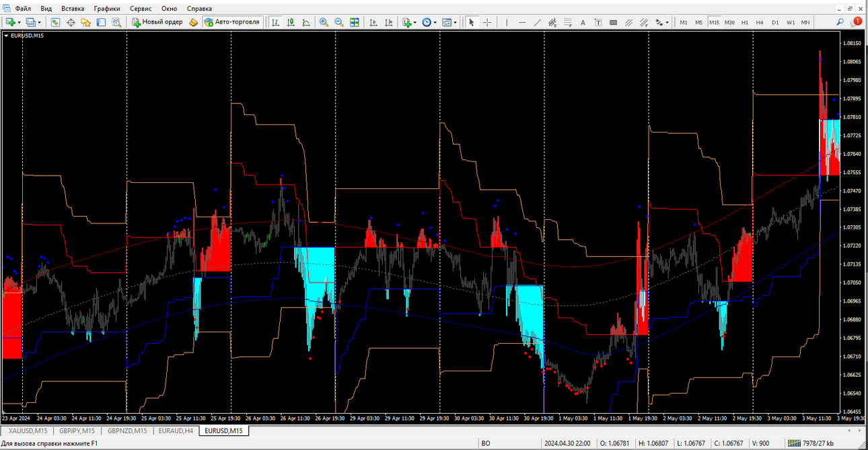Open the Файл menu
This screenshot has width=868, height=450.
[22, 9]
